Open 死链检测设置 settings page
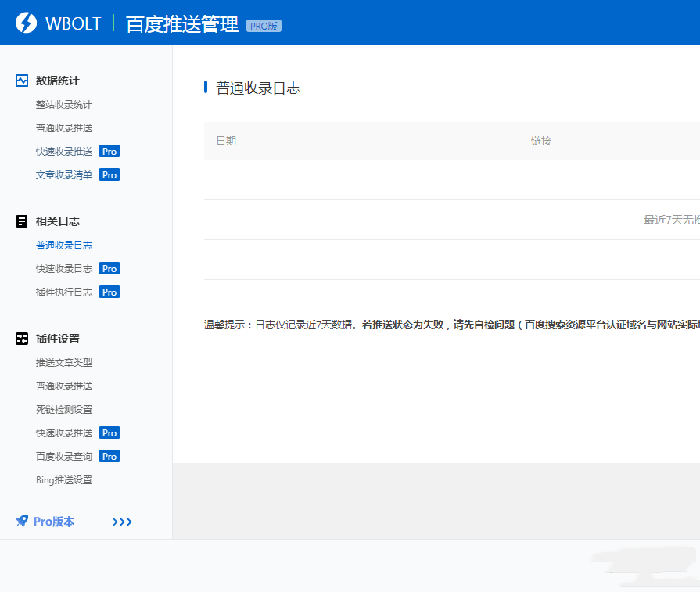Screen dimensions: 700x592 coord(64,410)
